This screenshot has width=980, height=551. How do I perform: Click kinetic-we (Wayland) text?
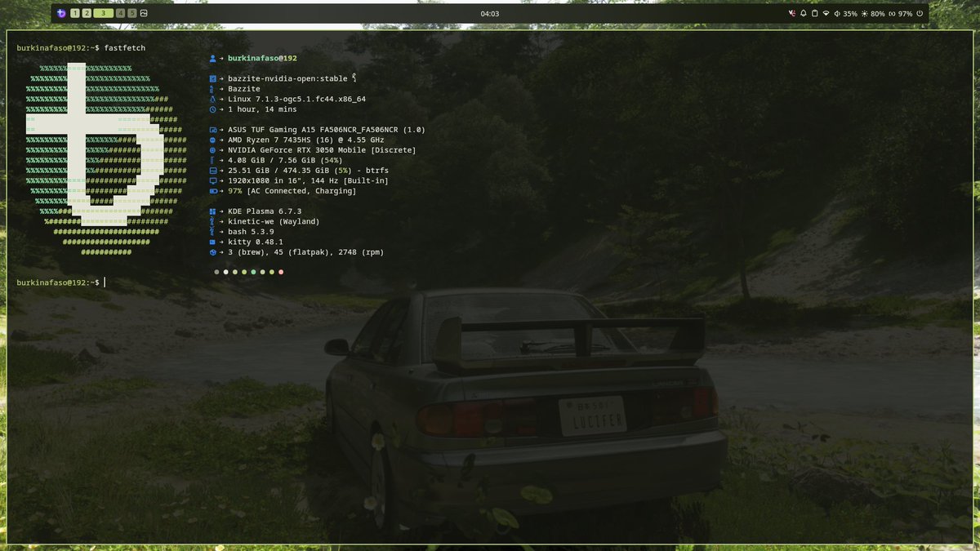tap(274, 221)
